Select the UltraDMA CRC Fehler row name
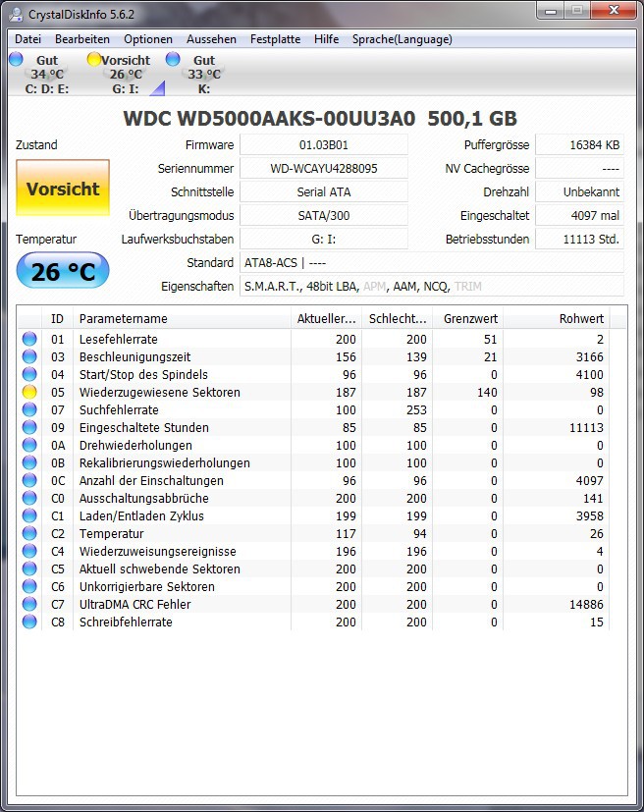The width and height of the screenshot is (644, 812). (134, 604)
